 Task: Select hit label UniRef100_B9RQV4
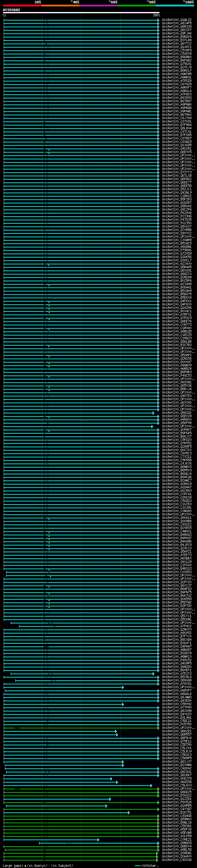[177, 37]
